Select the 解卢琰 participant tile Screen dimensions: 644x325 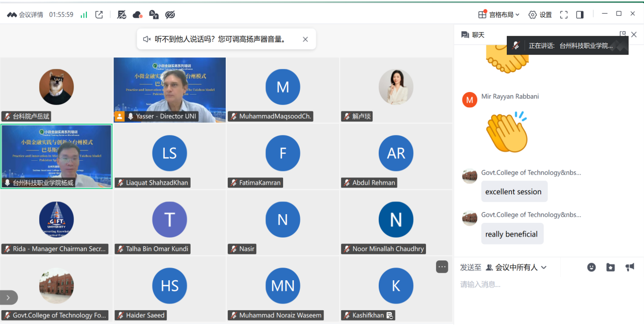click(x=396, y=90)
